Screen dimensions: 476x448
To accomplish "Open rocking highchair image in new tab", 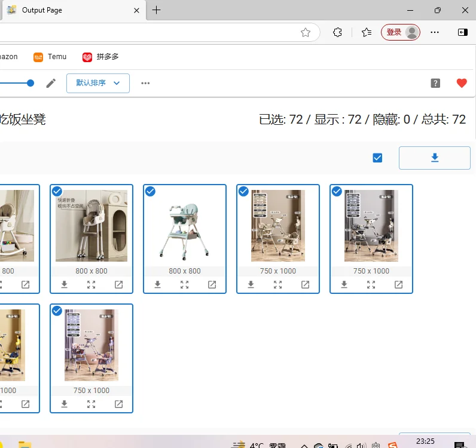I will [26, 284].
